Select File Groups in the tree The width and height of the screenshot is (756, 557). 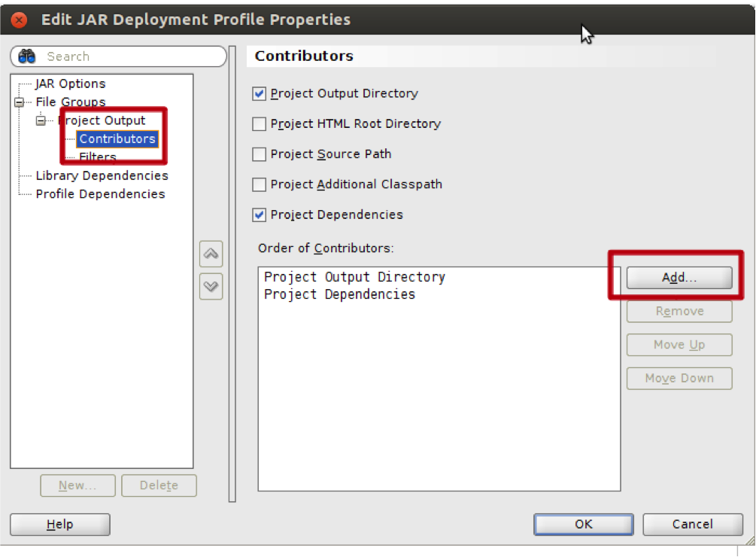(x=71, y=102)
